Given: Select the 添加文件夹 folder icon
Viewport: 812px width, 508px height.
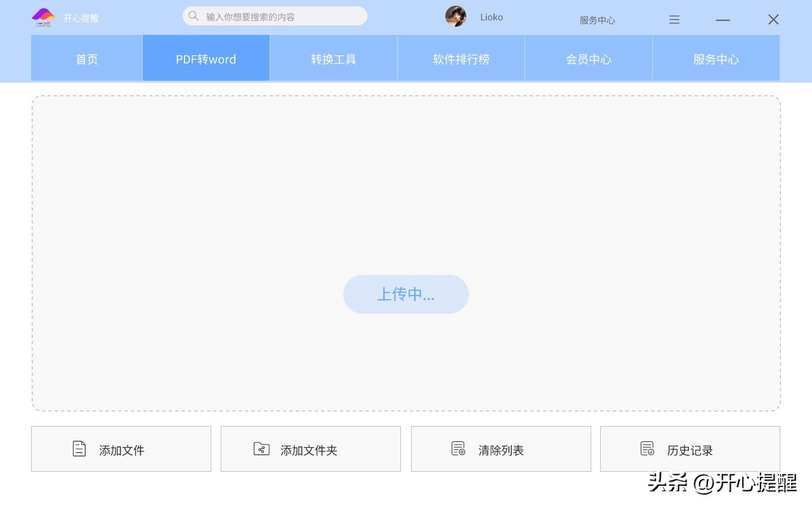Looking at the screenshot, I should 262,448.
